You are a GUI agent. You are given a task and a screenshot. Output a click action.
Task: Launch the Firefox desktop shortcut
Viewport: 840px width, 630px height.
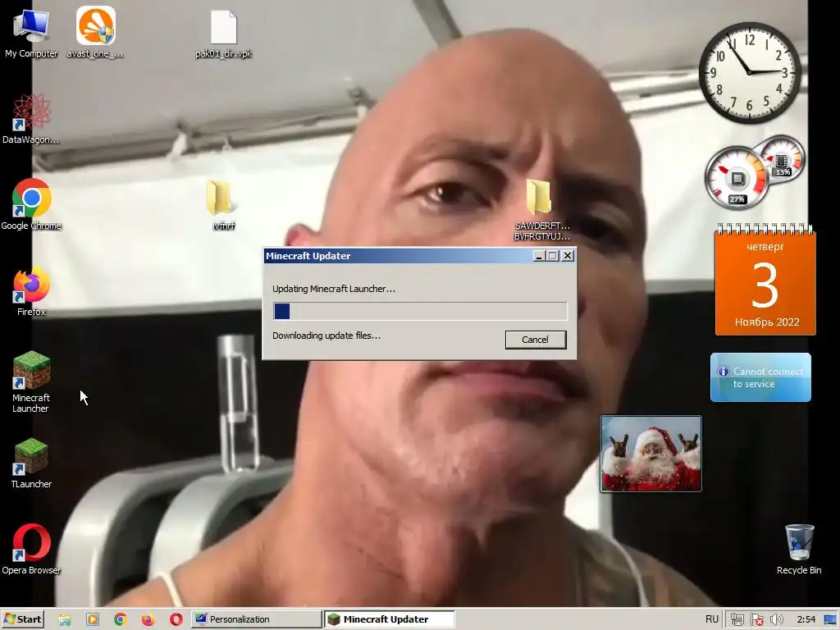click(31, 291)
